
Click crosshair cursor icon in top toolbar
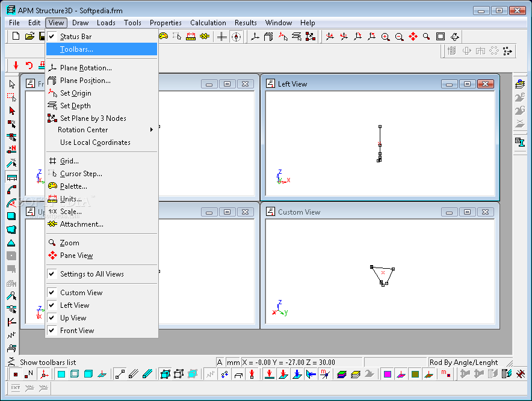(222, 37)
